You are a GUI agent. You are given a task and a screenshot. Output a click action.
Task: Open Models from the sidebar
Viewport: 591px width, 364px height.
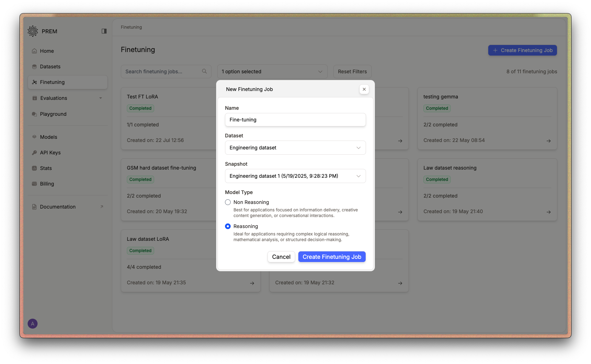[x=68, y=137]
